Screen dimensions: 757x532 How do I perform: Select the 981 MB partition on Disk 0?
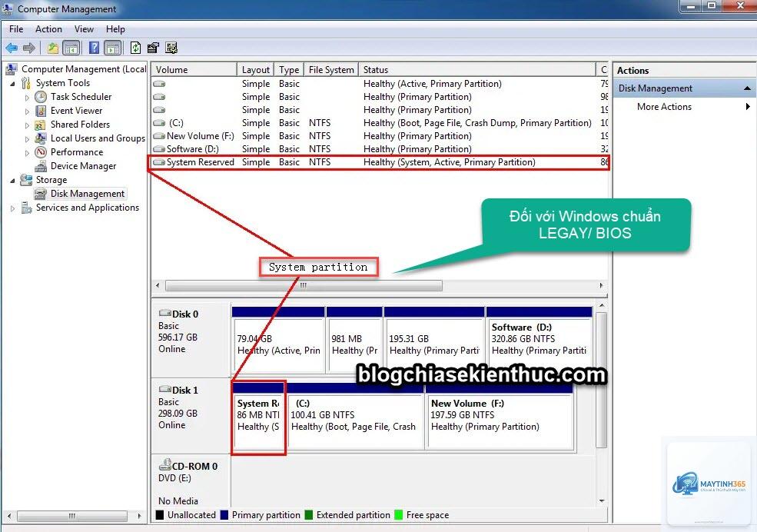coord(354,339)
